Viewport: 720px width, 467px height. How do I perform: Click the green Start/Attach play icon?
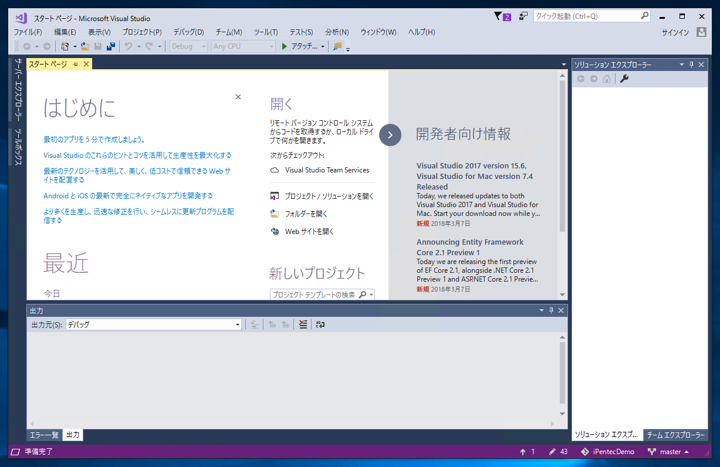(284, 46)
